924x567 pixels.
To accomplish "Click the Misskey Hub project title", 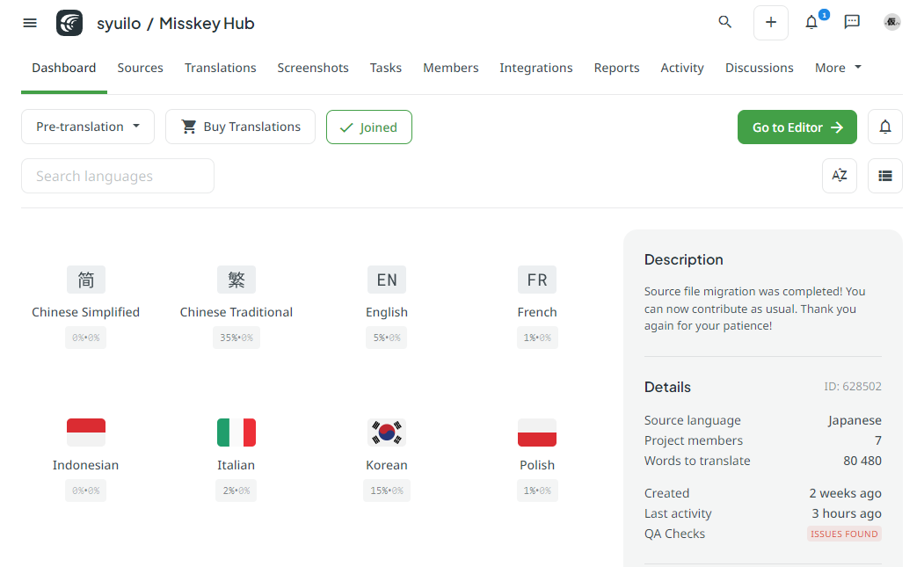I will (x=207, y=24).
